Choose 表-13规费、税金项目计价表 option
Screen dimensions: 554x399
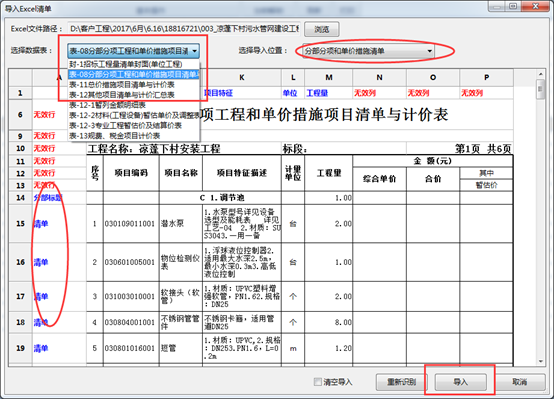[134, 136]
